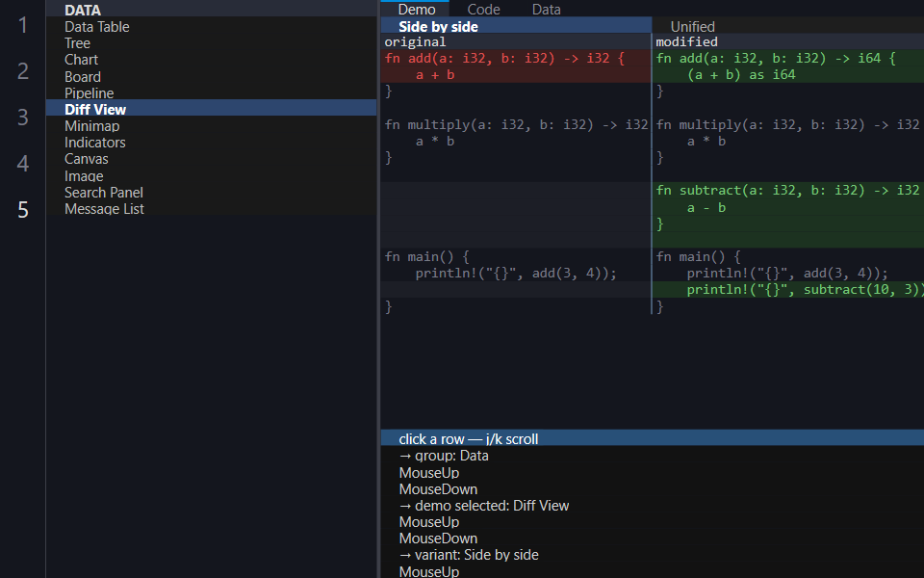Click the added '(a + b) as i64' line
Image resolution: width=924 pixels, height=578 pixels.
(x=788, y=74)
